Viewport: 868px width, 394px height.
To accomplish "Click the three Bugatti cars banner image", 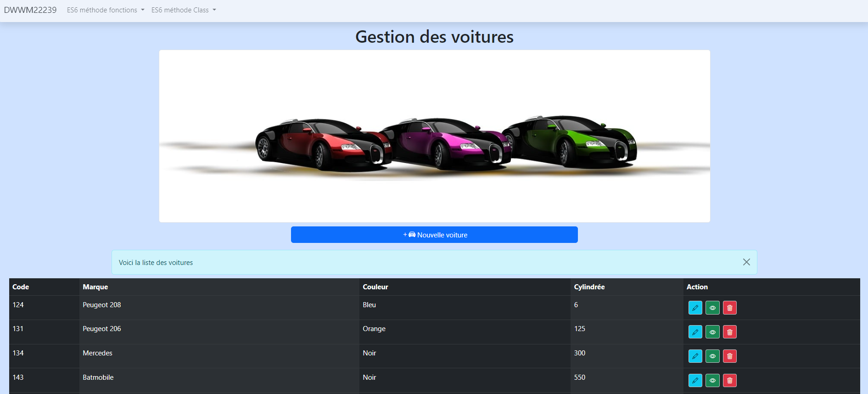I will pyautogui.click(x=434, y=136).
